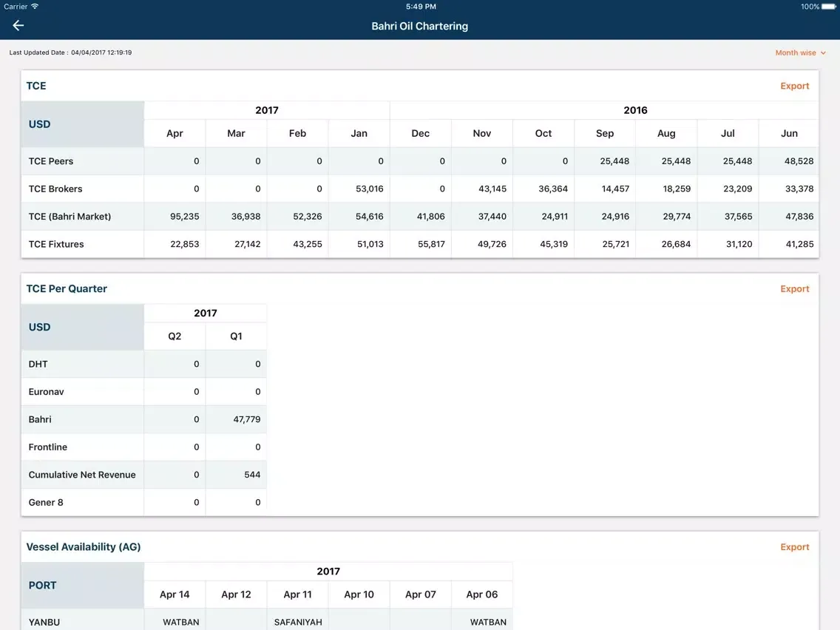Screen dimensions: 840x630
Task: Select the Apr column header in TCE
Action: tap(175, 133)
